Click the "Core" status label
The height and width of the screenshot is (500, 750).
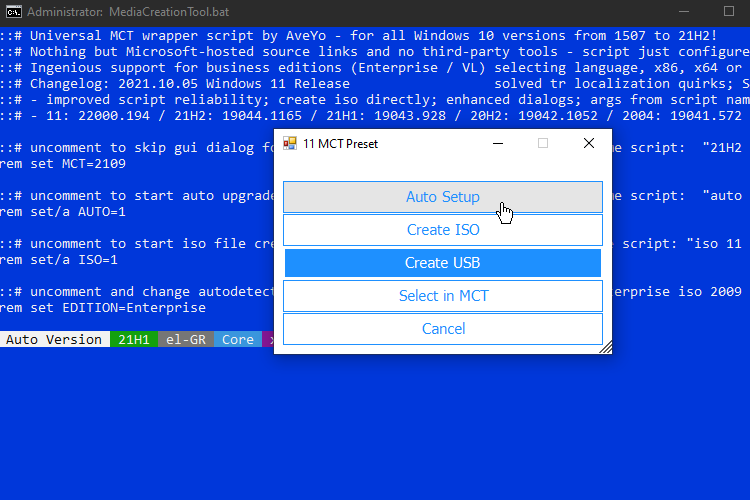pyautogui.click(x=238, y=339)
